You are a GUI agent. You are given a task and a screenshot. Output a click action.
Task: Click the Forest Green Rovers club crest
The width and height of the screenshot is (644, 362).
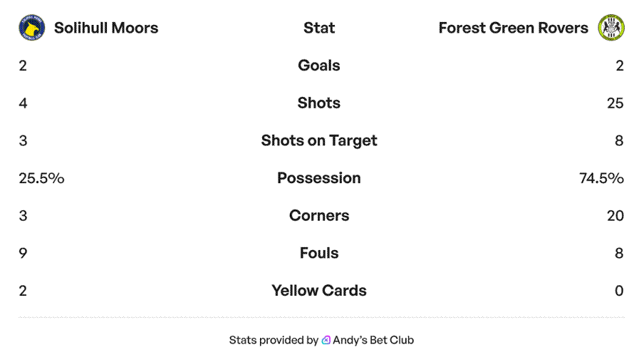click(x=611, y=28)
